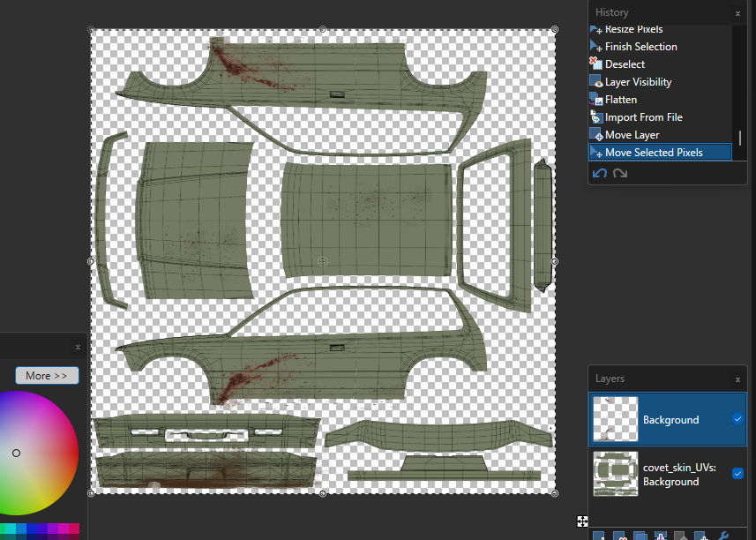
Task: Delete the selected layer using the red X icon
Action: (x=619, y=536)
